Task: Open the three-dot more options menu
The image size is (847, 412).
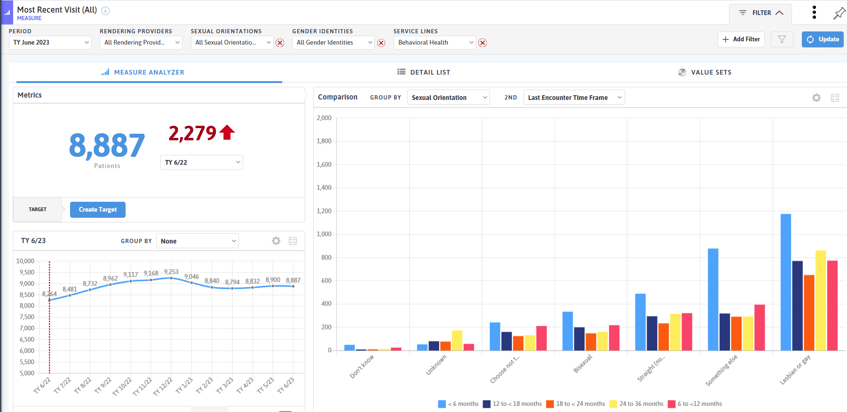Action: click(x=814, y=12)
